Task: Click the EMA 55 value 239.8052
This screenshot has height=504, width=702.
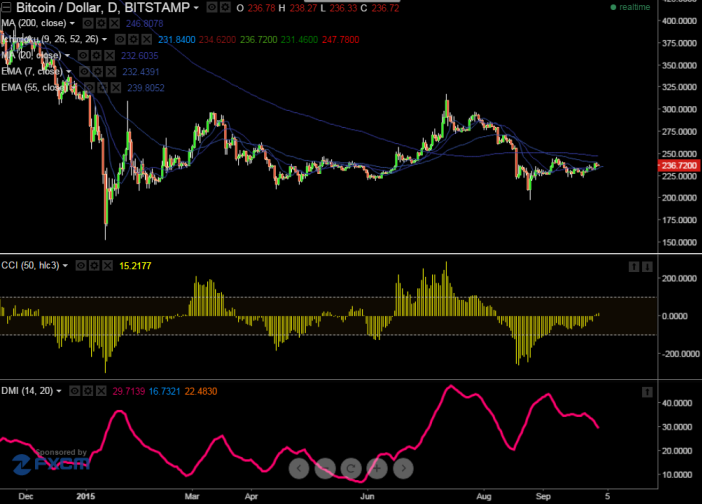Action: 146,88
